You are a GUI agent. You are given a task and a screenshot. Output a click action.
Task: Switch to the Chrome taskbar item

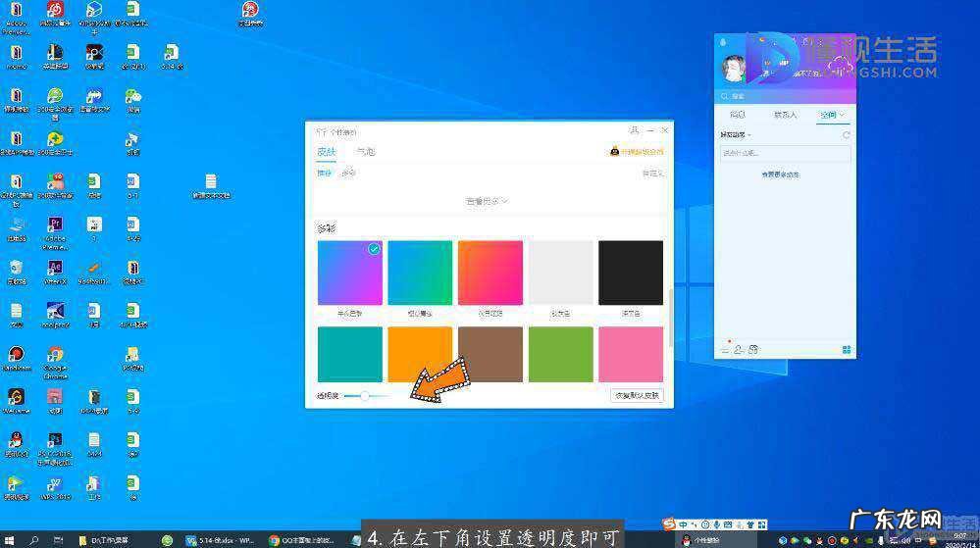[x=303, y=540]
